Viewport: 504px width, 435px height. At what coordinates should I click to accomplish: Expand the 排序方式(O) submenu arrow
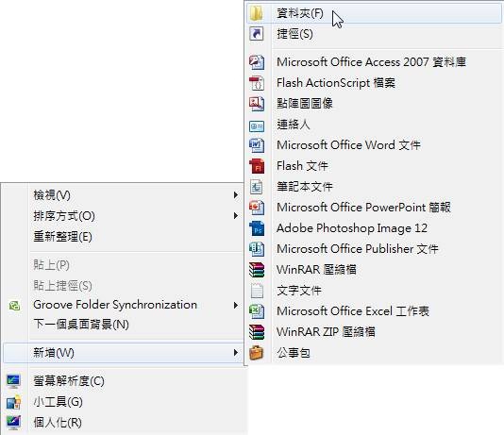point(236,216)
